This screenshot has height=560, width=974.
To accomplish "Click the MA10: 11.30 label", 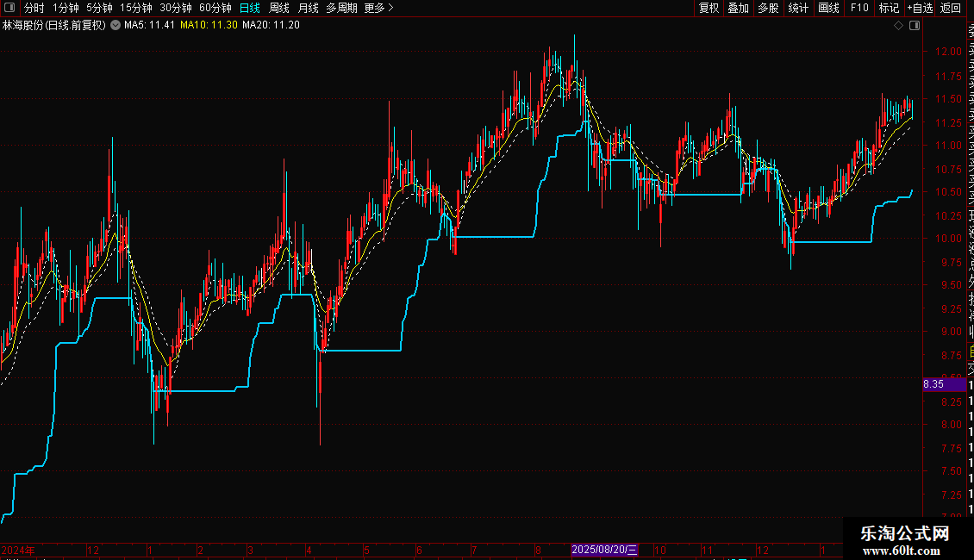I will click(209, 25).
